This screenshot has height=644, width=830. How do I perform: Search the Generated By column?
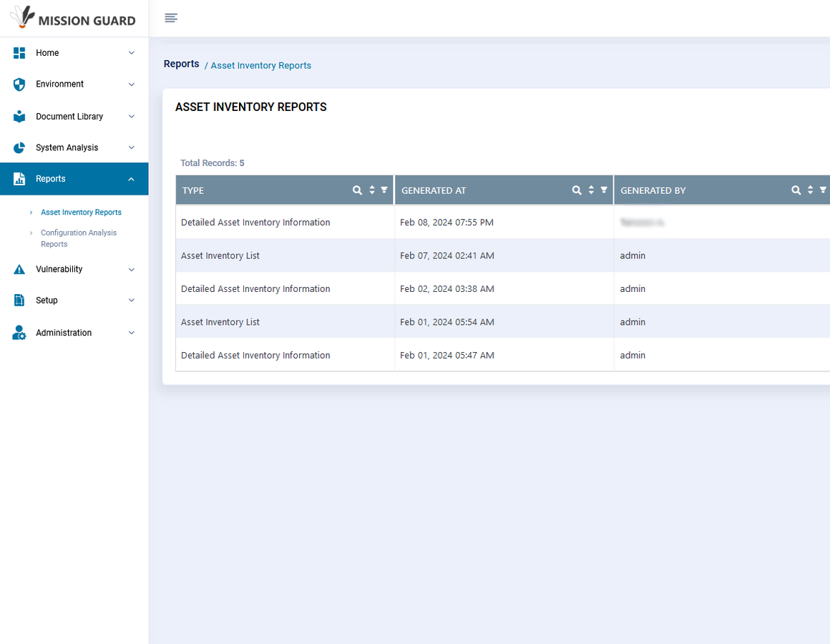point(796,190)
